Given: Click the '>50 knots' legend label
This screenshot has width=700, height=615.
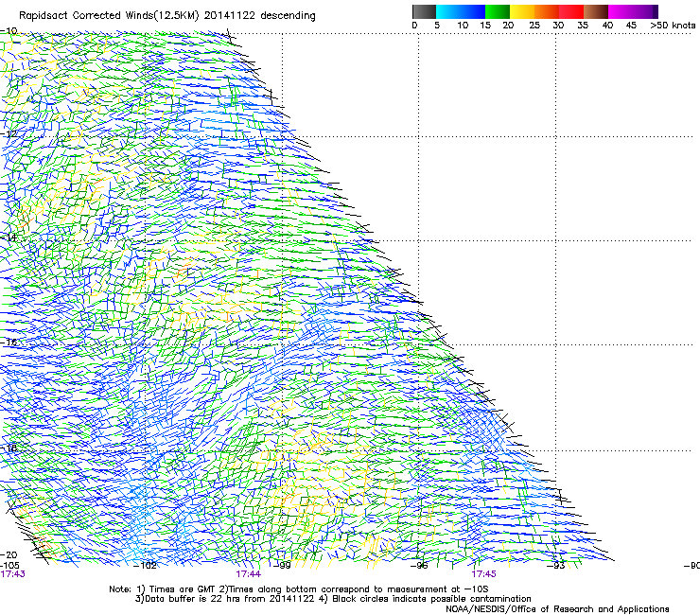Looking at the screenshot, I should click(x=673, y=25).
